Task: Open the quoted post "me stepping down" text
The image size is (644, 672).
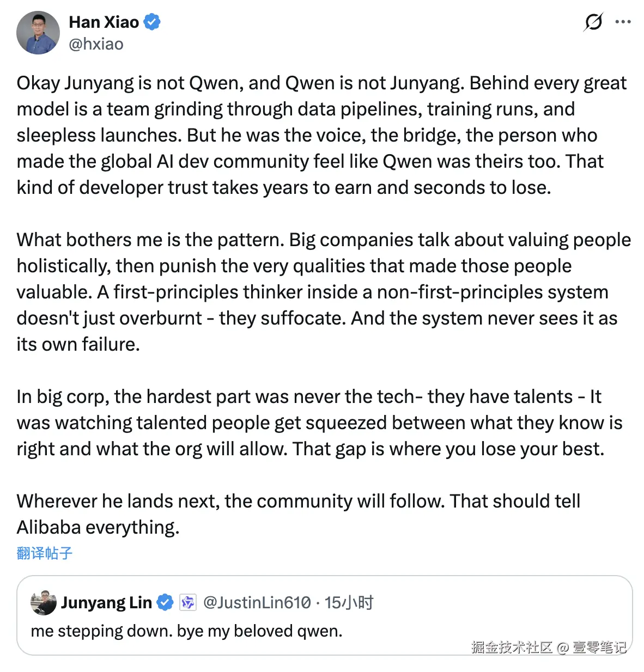Action: (x=186, y=631)
